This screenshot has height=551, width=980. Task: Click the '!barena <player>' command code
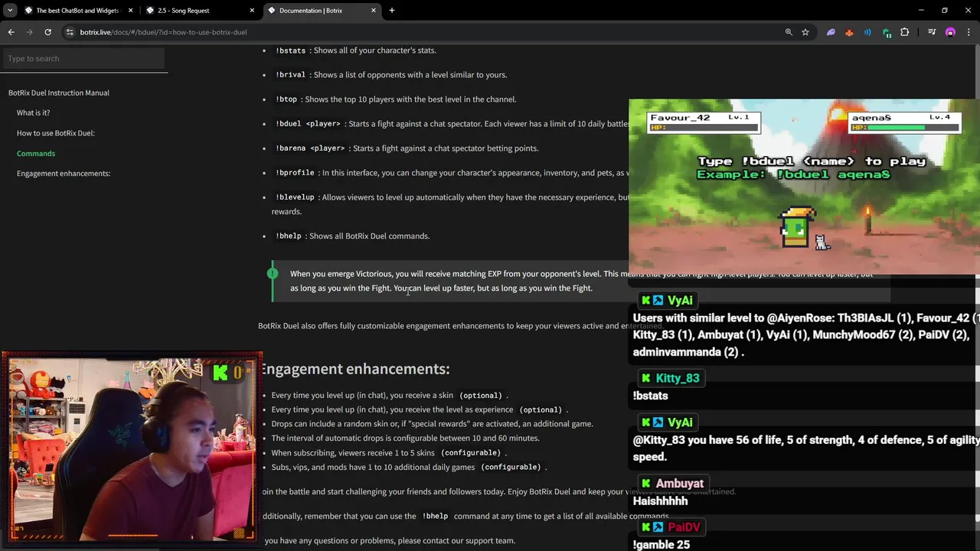tap(310, 148)
